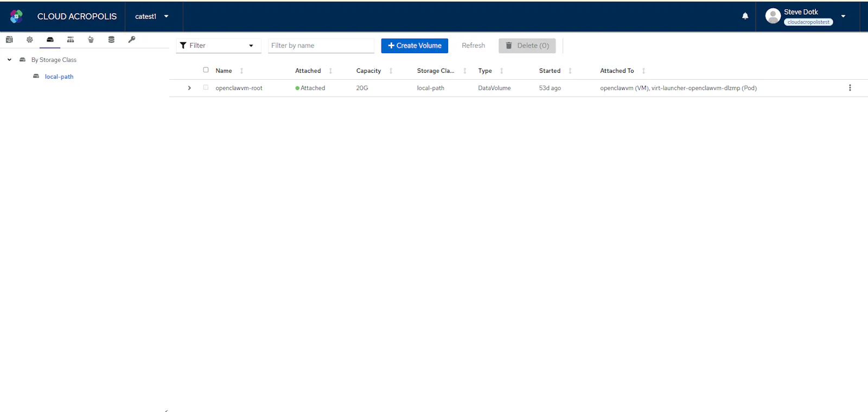Open the Filter dropdown
Screen dimensions: 868x412
click(x=218, y=46)
